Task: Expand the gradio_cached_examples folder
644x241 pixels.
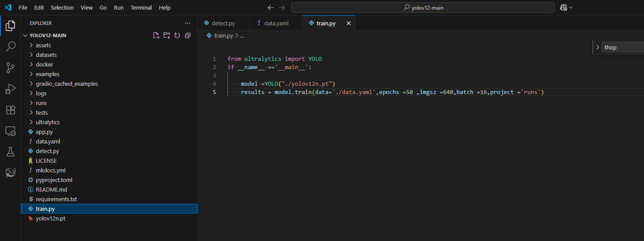Action: click(109, 84)
